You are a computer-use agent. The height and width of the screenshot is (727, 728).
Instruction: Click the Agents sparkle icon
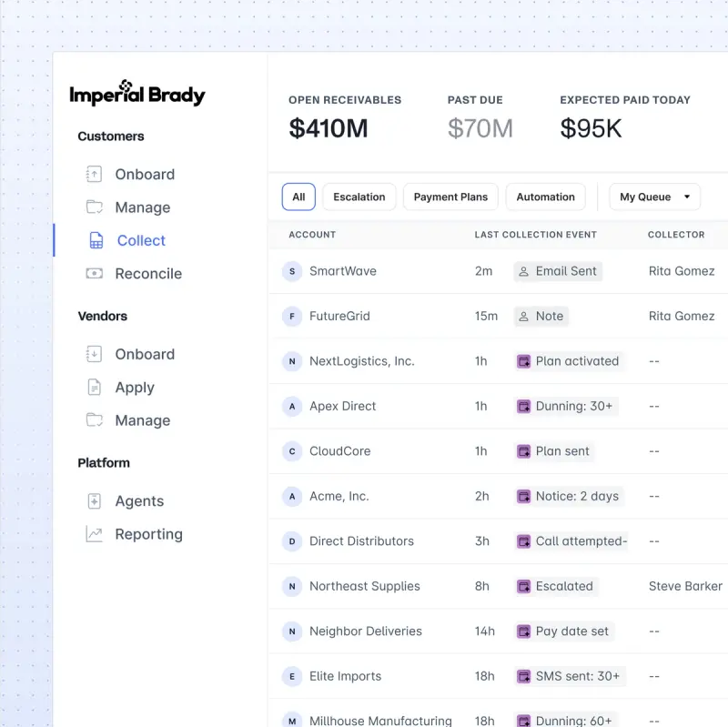coord(95,501)
